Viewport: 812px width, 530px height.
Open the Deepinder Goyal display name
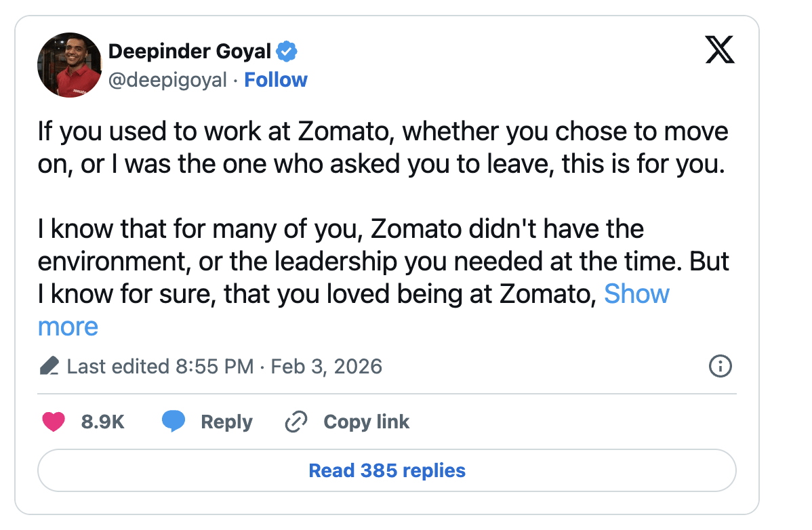(190, 51)
